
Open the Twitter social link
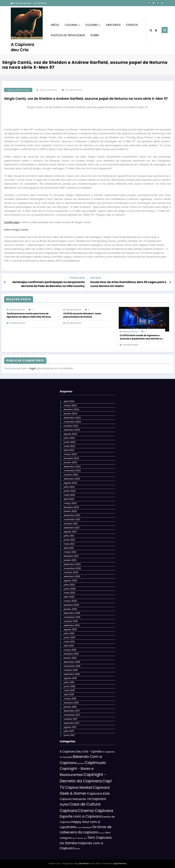click(153, 3)
